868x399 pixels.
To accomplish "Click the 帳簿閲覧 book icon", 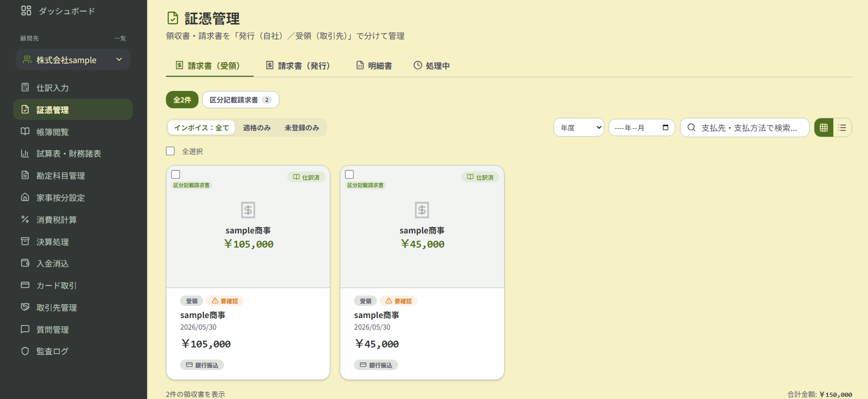I will (x=25, y=131).
